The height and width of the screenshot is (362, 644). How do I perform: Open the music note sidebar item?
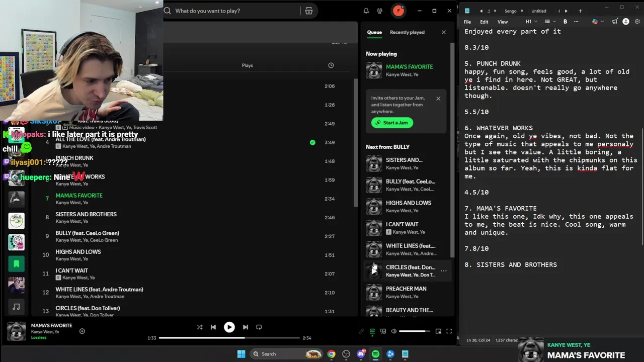coord(16,307)
